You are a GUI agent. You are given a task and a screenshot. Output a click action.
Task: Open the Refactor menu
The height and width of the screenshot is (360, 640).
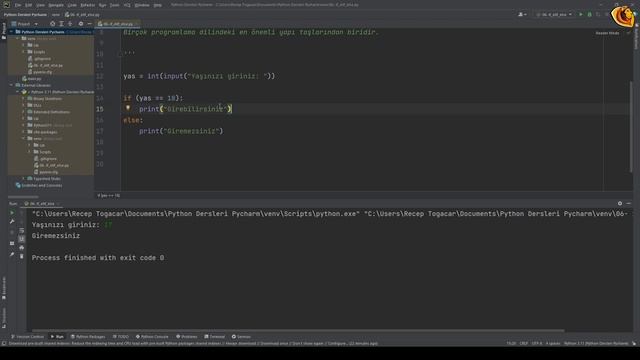click(x=87, y=5)
